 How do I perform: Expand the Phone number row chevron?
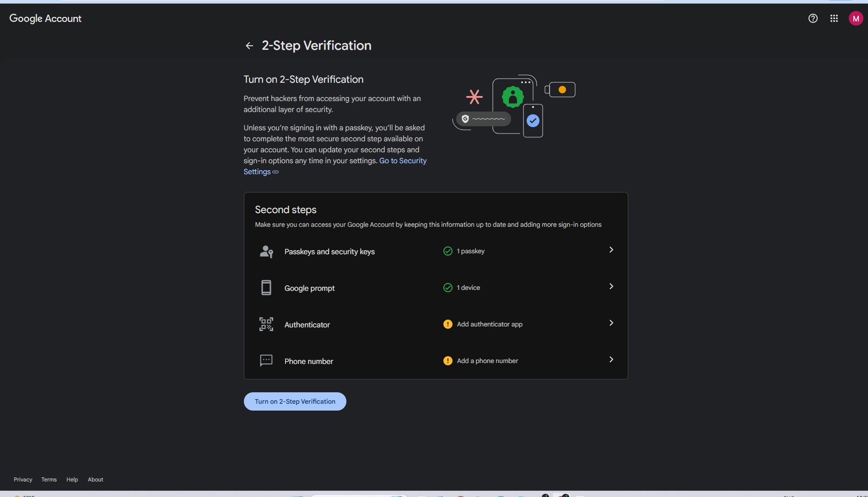tap(611, 359)
